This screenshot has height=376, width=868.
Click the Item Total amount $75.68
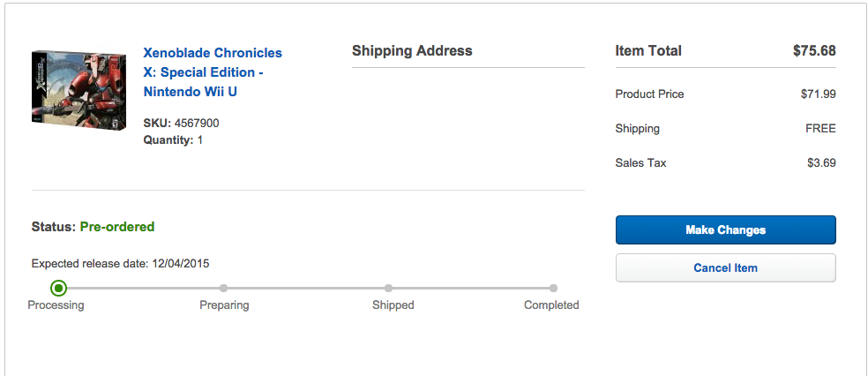pos(814,51)
